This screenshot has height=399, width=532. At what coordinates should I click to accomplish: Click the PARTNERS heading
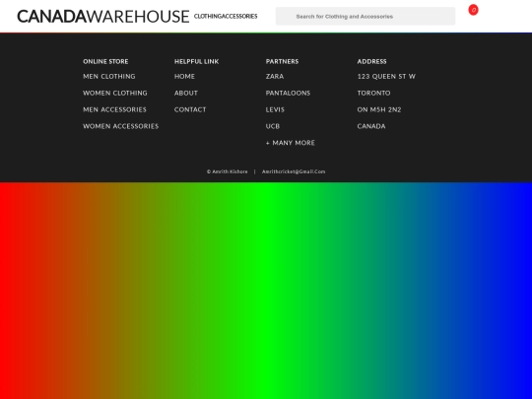point(283,61)
